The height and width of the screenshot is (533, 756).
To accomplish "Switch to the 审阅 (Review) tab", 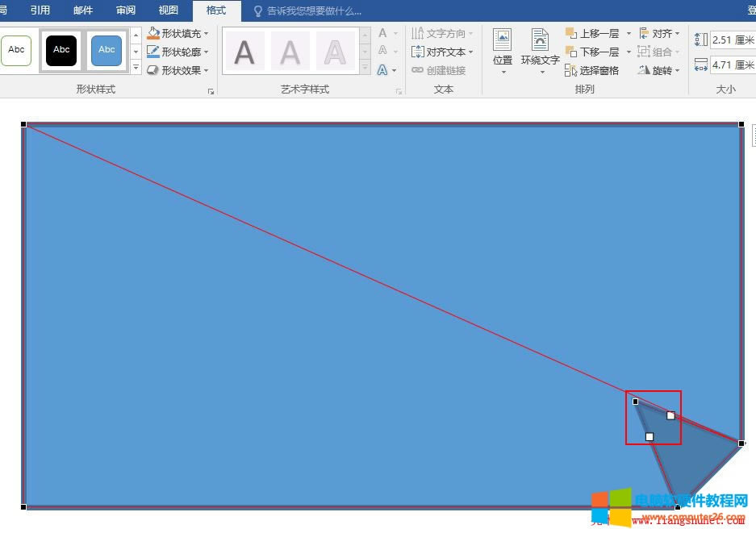I will tap(126, 10).
